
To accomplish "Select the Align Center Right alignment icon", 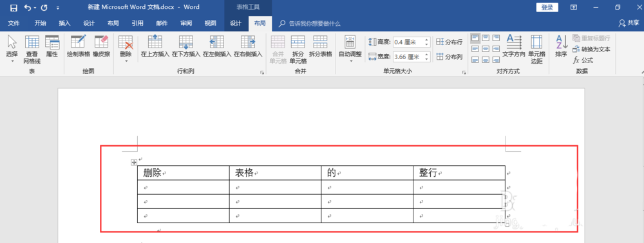I will (496, 49).
